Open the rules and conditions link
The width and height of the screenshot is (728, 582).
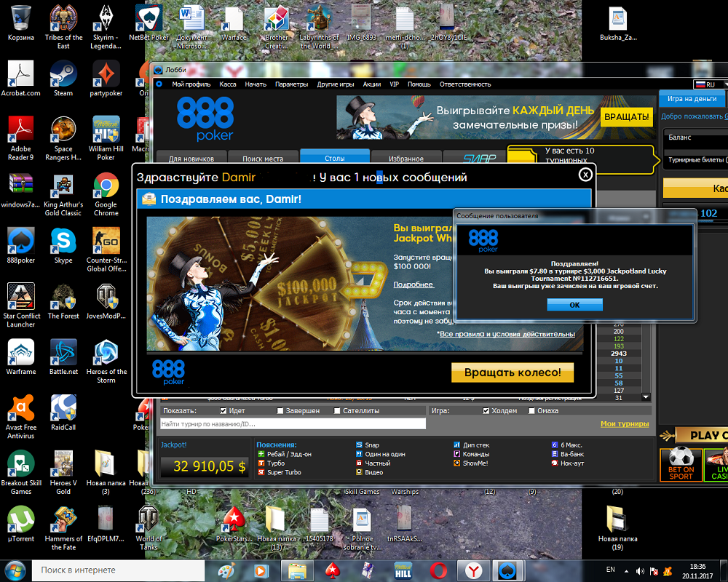507,334
